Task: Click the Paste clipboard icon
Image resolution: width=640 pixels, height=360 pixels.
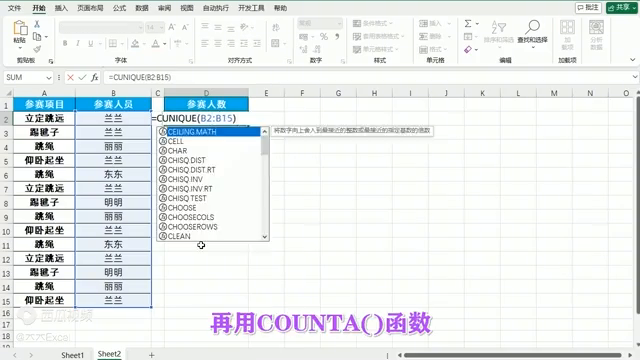Action: (x=20, y=28)
